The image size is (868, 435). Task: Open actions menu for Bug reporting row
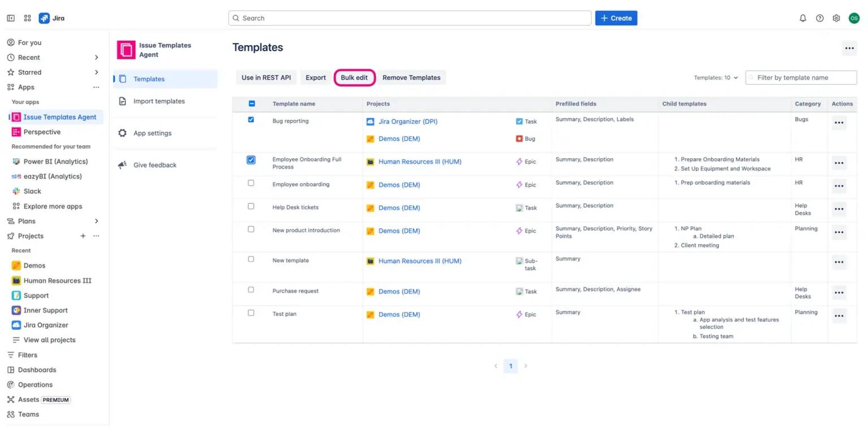pos(839,123)
